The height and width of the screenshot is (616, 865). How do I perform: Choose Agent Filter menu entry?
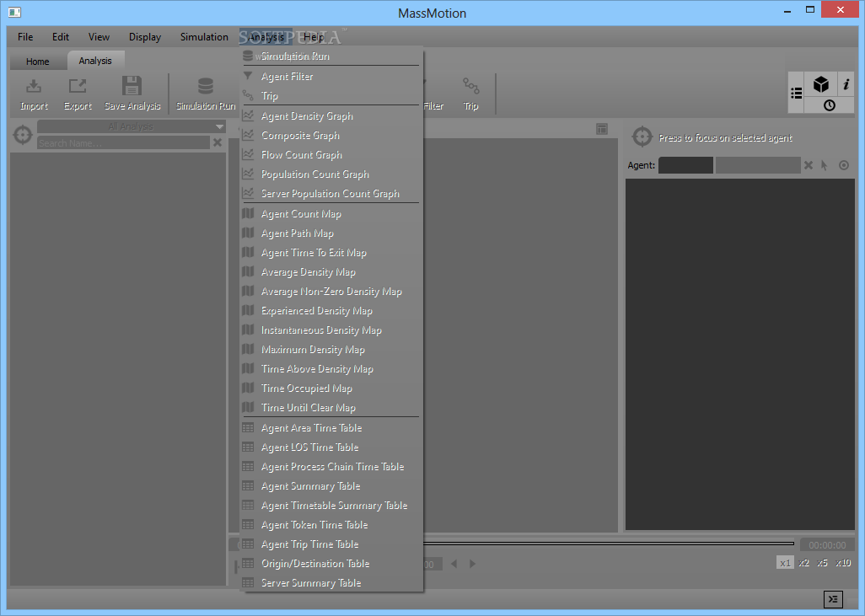pyautogui.click(x=331, y=77)
